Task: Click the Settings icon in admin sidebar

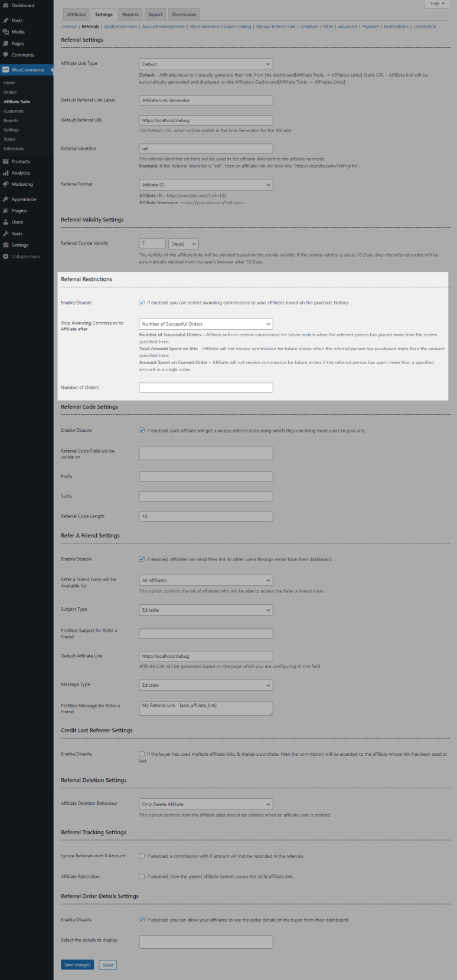Action: [6, 245]
